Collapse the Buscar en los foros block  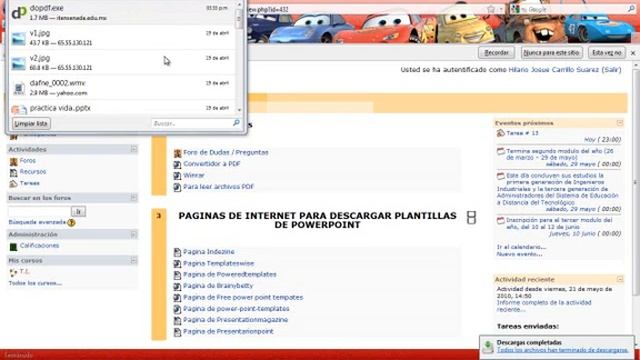(133, 198)
